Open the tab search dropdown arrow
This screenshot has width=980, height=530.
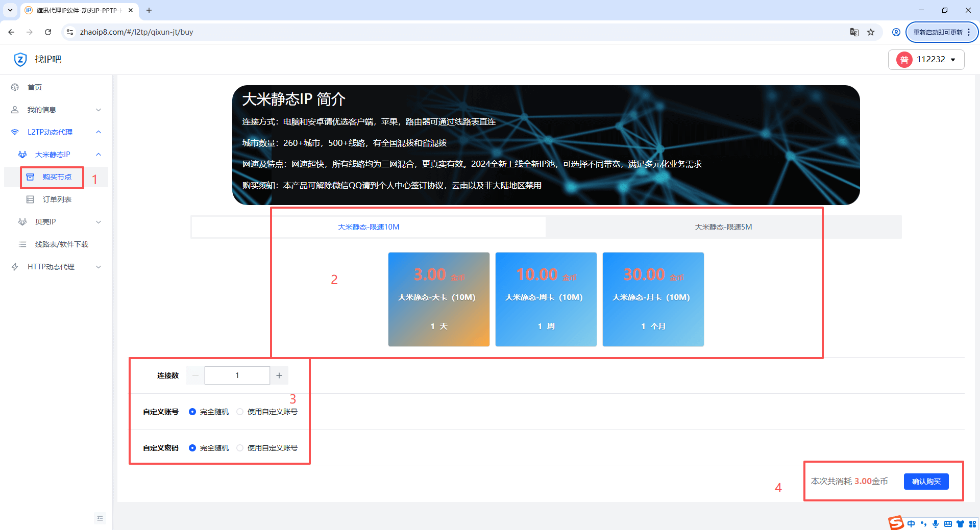[10, 10]
